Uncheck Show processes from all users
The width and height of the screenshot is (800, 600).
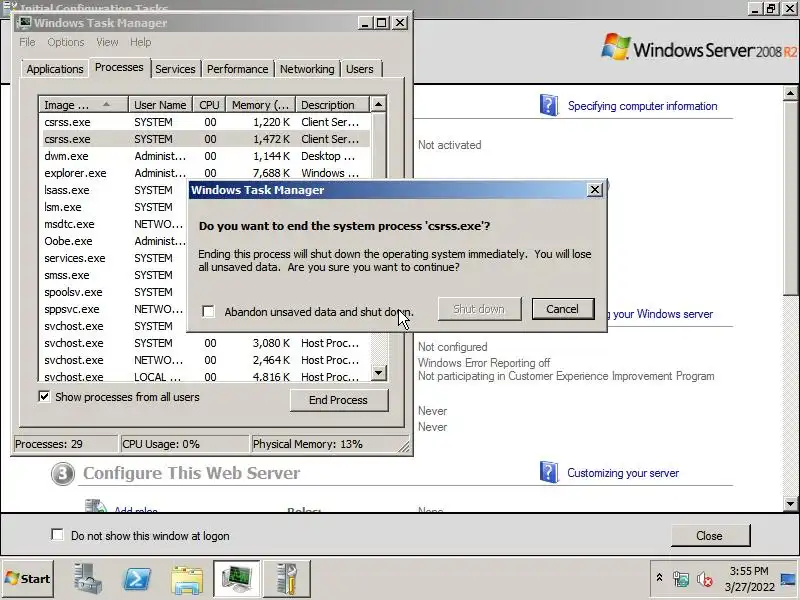coord(44,396)
